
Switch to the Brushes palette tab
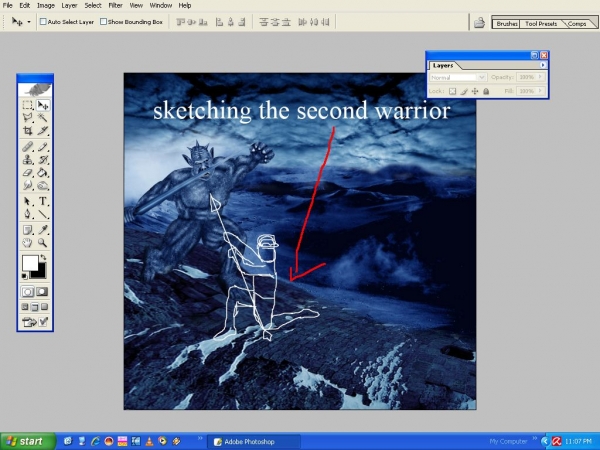click(x=506, y=24)
